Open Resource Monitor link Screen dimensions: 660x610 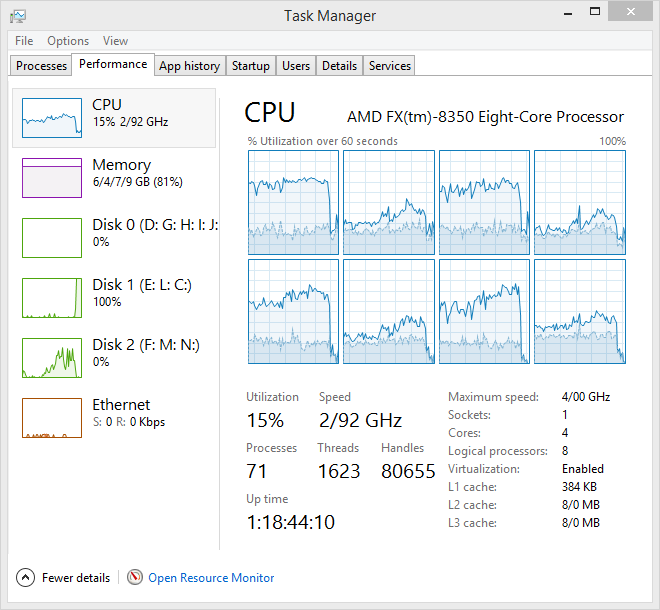point(211,578)
